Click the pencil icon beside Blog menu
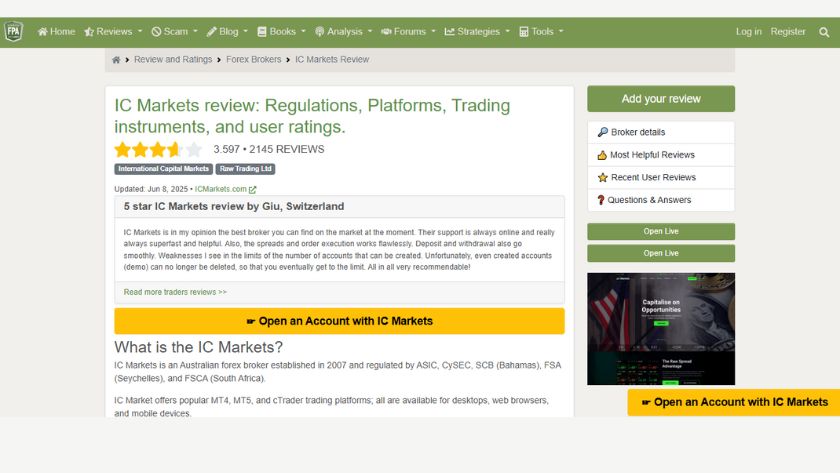This screenshot has height=473, width=840. coord(212,32)
